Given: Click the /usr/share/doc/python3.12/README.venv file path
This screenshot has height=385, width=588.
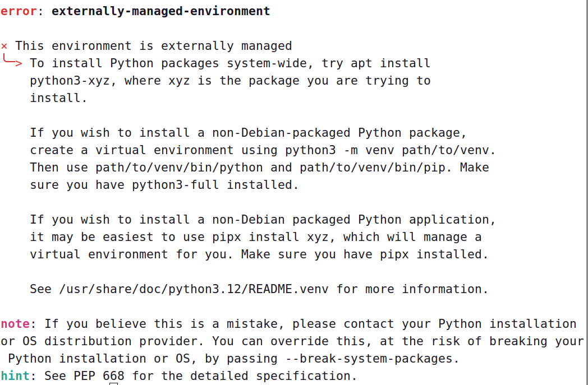Looking at the screenshot, I should pos(194,289).
